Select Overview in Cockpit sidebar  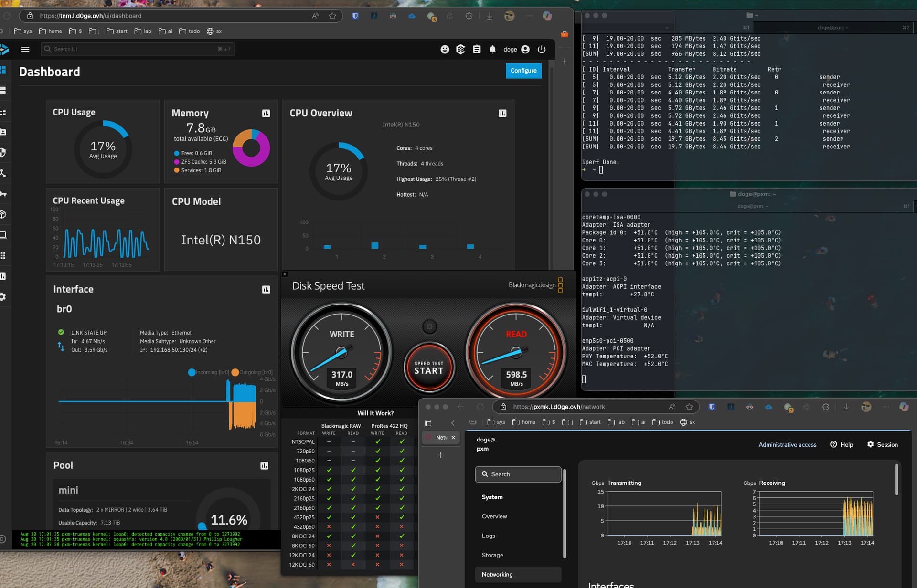point(518,516)
